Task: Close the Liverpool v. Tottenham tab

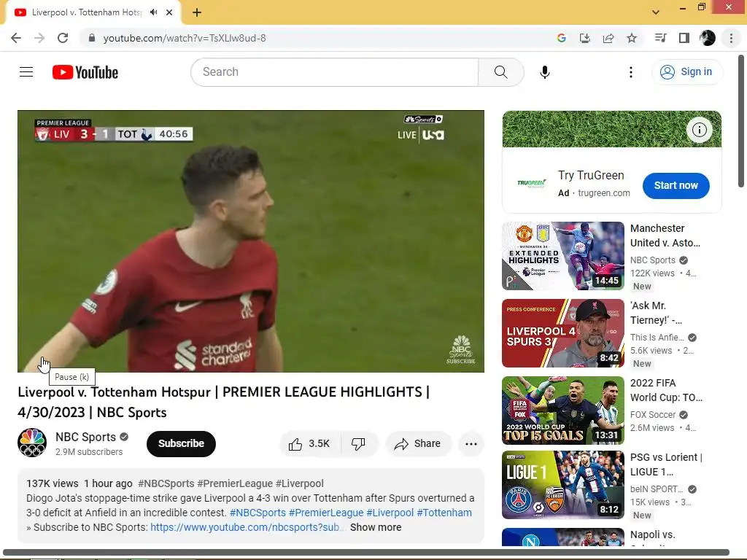Action: coord(169,12)
